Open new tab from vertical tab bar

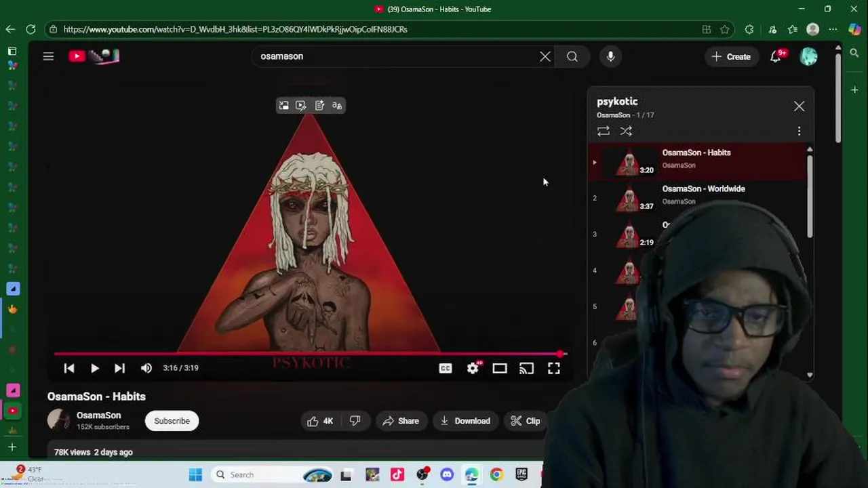tap(12, 447)
